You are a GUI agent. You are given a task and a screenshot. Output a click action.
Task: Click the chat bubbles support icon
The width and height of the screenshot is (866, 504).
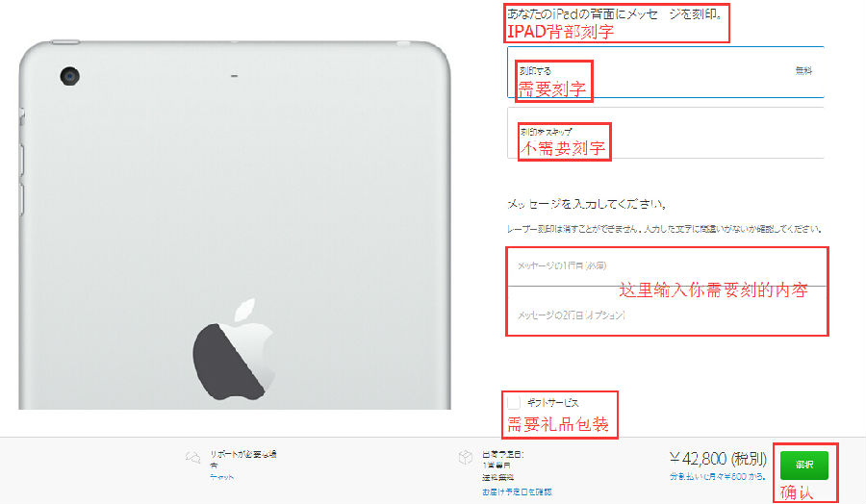(x=192, y=457)
